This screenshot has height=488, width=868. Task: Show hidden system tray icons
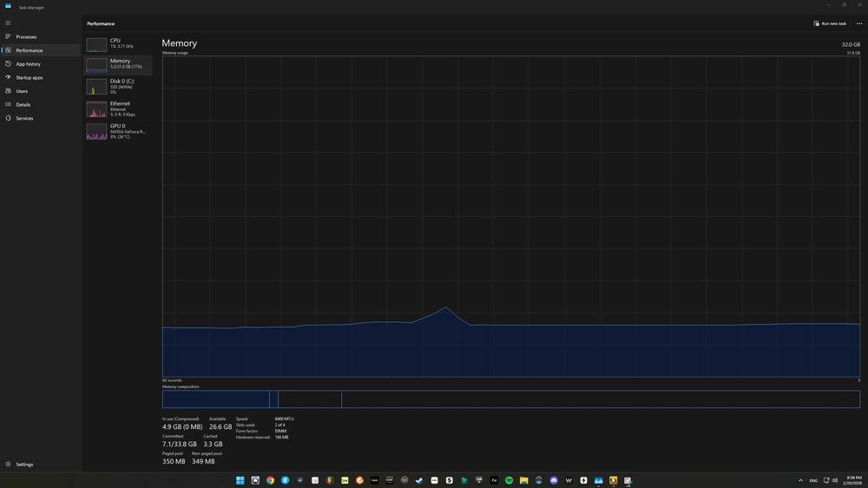[x=800, y=480]
